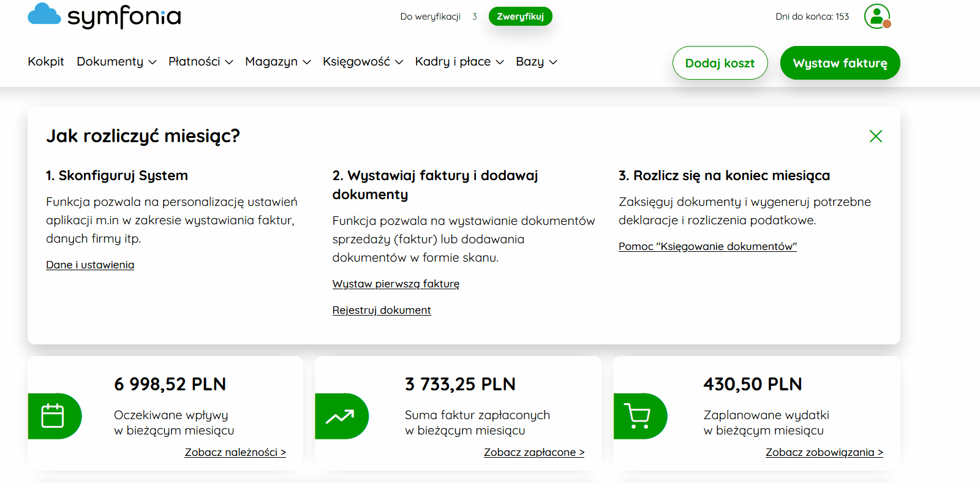
Task: Expand the Magazyn dropdown menu
Action: 278,61
